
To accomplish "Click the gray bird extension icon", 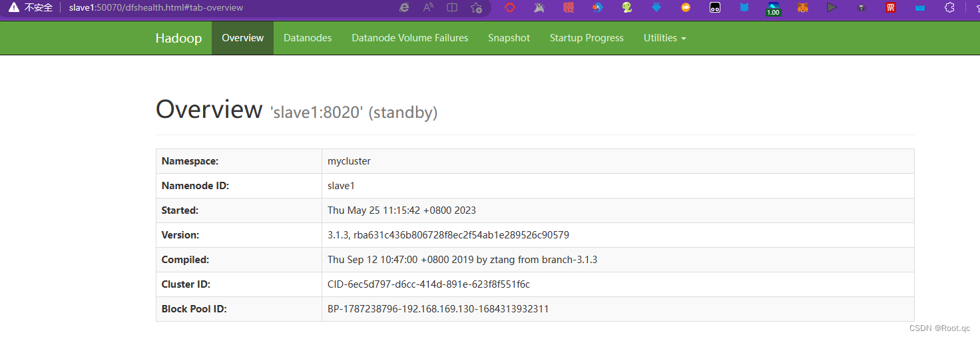I will (x=539, y=8).
